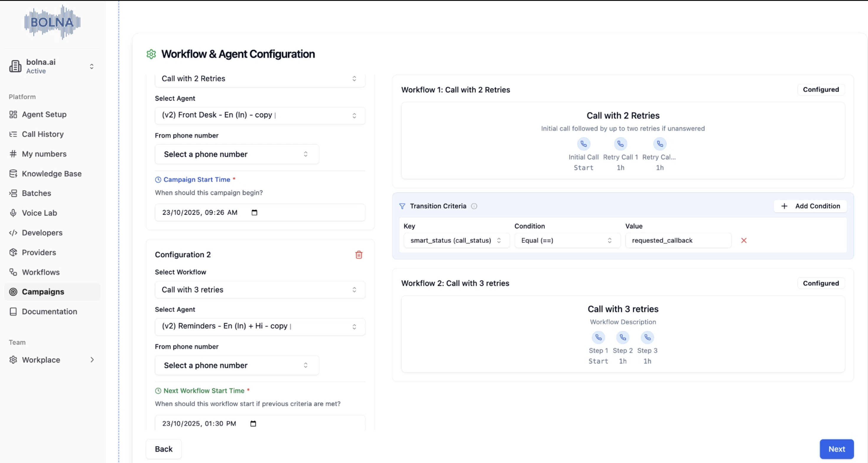The width and height of the screenshot is (868, 463).
Task: Open the calendar picker for Campaign Start Time
Action: pos(254,213)
